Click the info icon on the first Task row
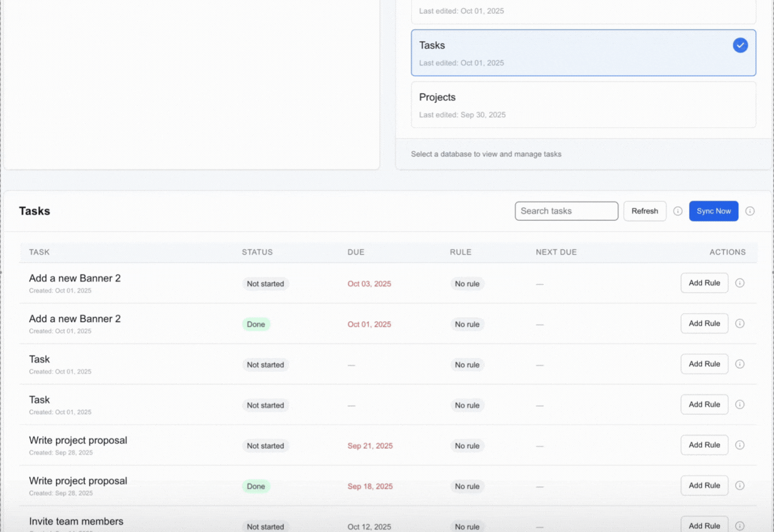 click(740, 364)
